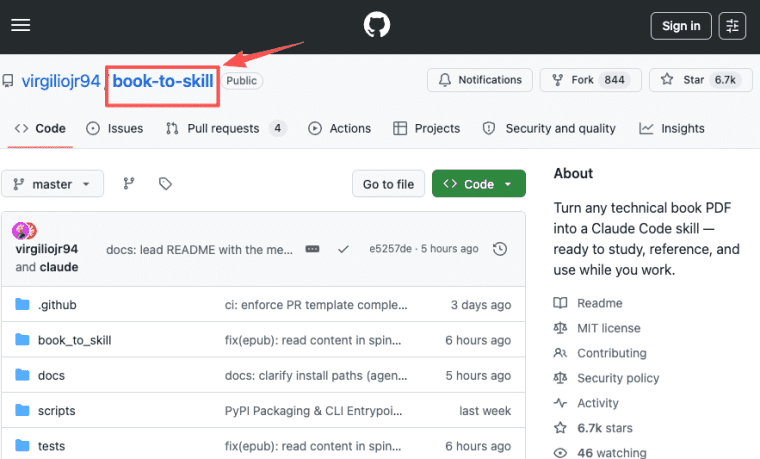
Task: Open the Insights tab
Action: (672, 128)
